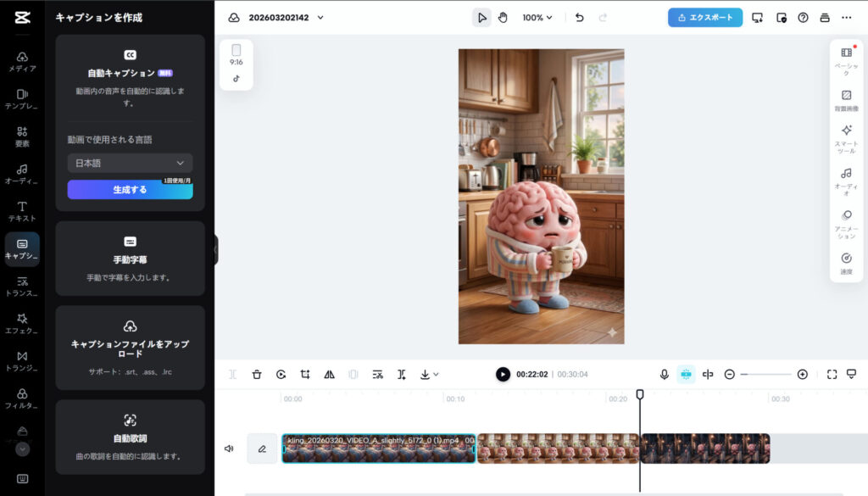
Task: Expand the project name 202603202142 dropdown
Action: [x=320, y=17]
